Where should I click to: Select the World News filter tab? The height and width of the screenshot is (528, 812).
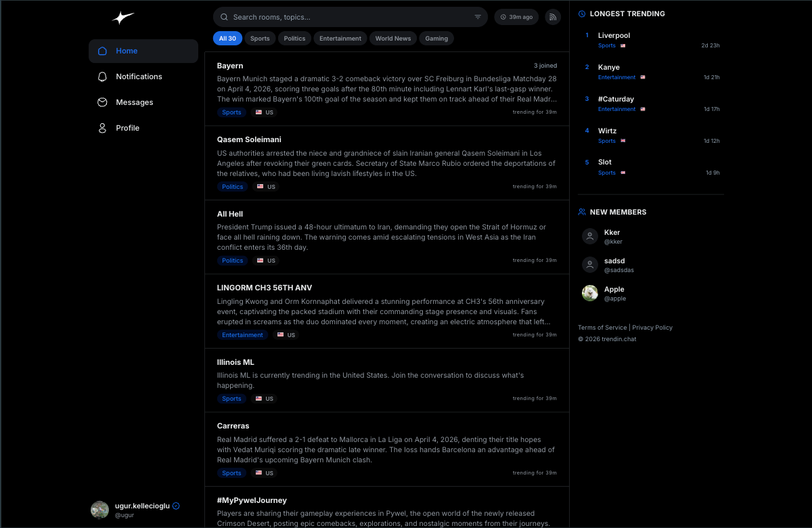pos(393,39)
